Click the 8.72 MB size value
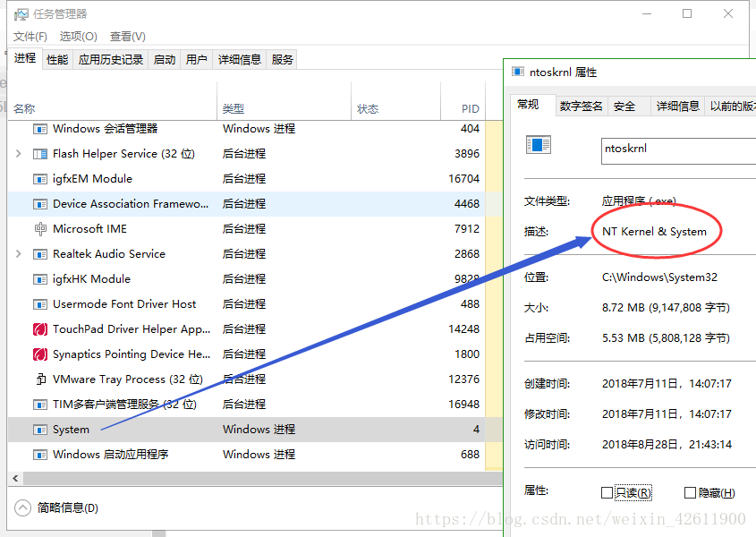Image resolution: width=756 pixels, height=537 pixels. click(666, 308)
